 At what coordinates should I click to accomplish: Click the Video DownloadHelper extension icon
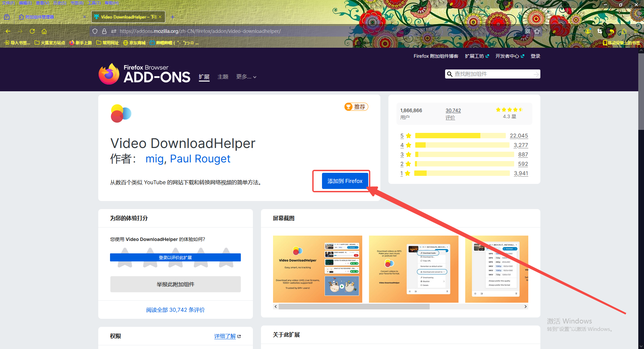(121, 113)
